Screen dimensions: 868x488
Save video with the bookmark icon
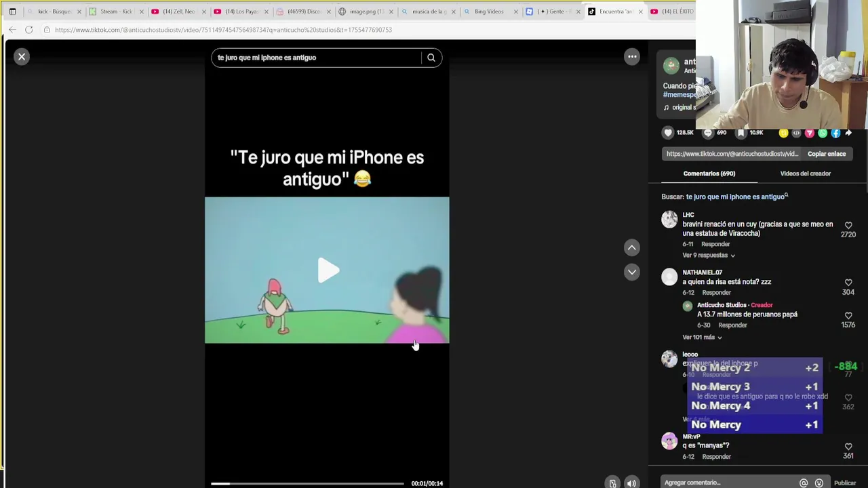point(741,133)
